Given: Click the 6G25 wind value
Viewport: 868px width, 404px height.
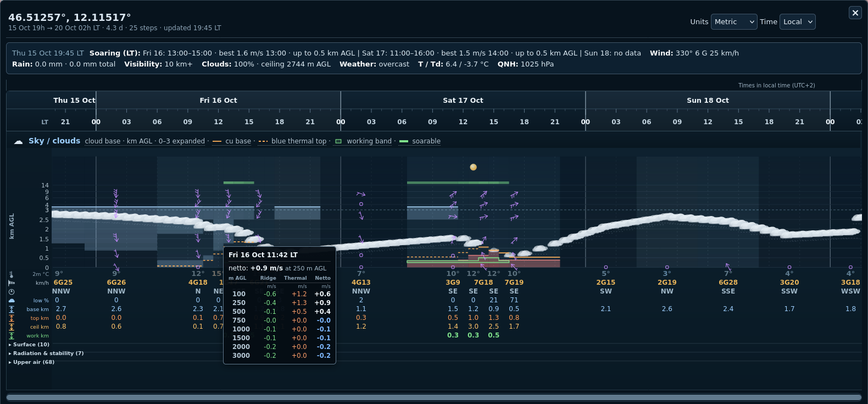Looking at the screenshot, I should [63, 283].
